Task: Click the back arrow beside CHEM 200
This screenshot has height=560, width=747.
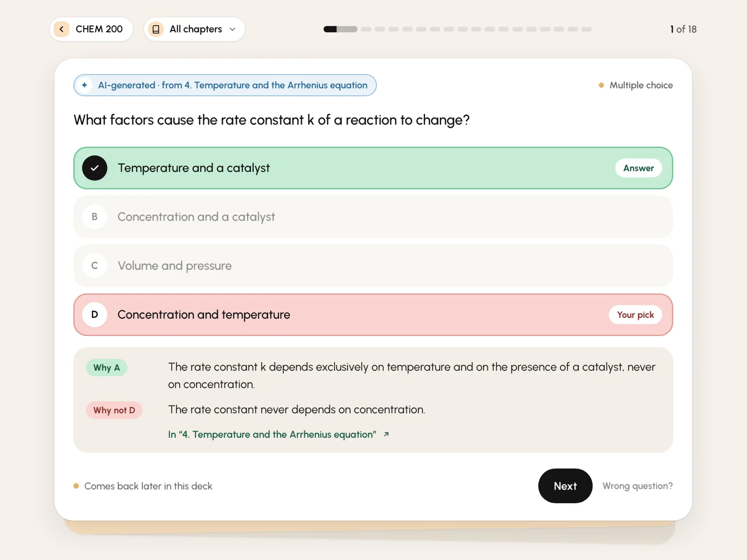Action: (62, 29)
